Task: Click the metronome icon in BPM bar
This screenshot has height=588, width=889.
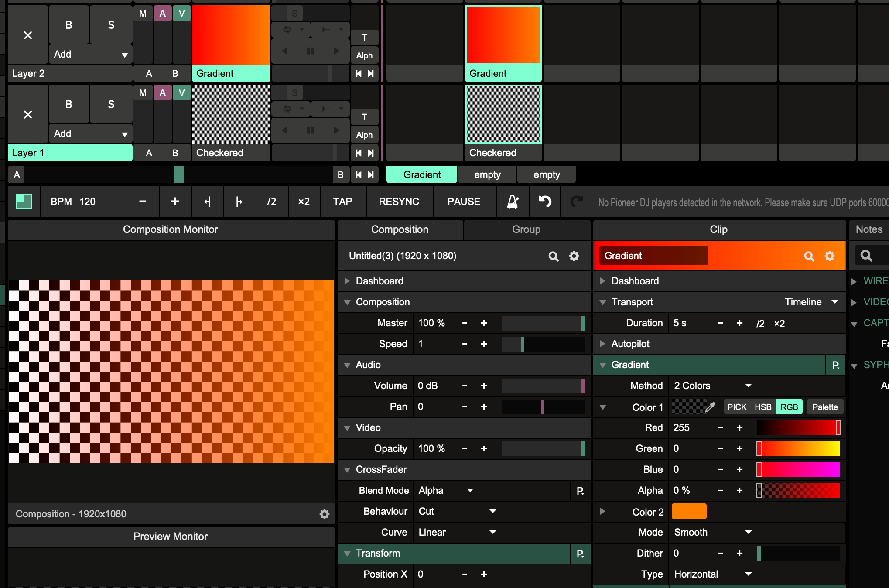Action: coord(513,202)
